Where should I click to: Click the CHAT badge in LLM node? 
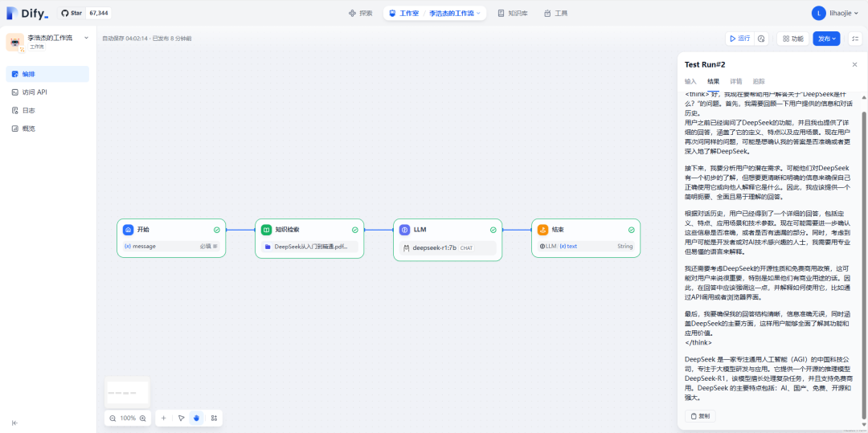click(x=467, y=247)
